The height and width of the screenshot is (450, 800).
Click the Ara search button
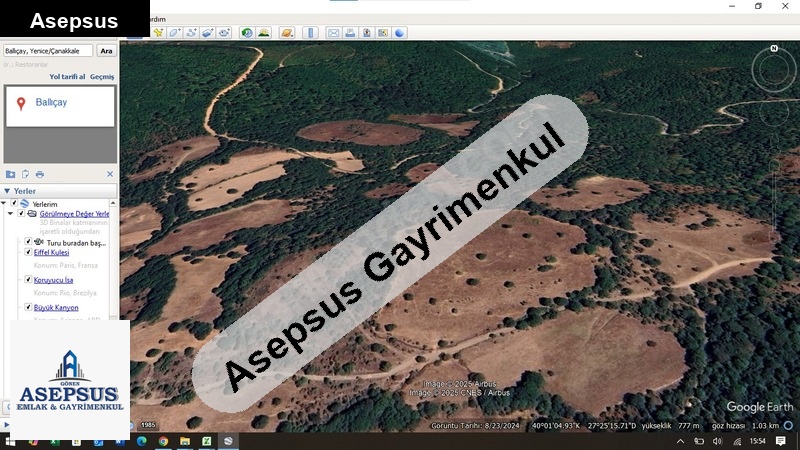[106, 51]
